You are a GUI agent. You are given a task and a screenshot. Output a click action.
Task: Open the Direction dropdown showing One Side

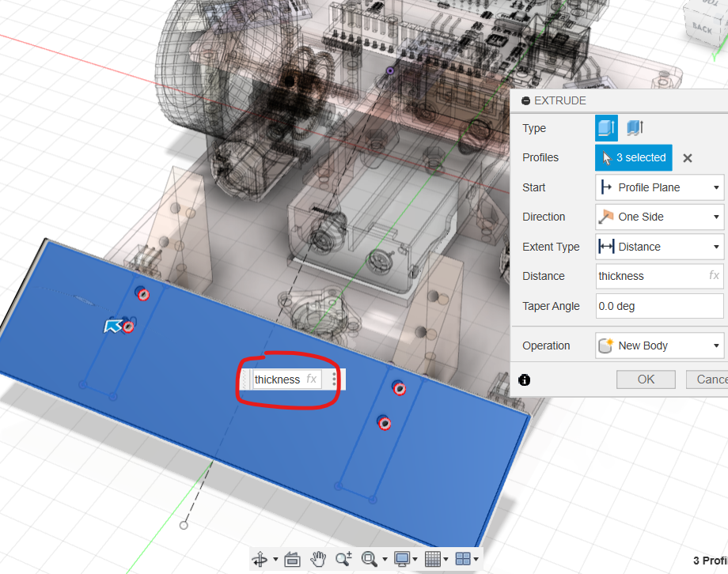(x=659, y=217)
